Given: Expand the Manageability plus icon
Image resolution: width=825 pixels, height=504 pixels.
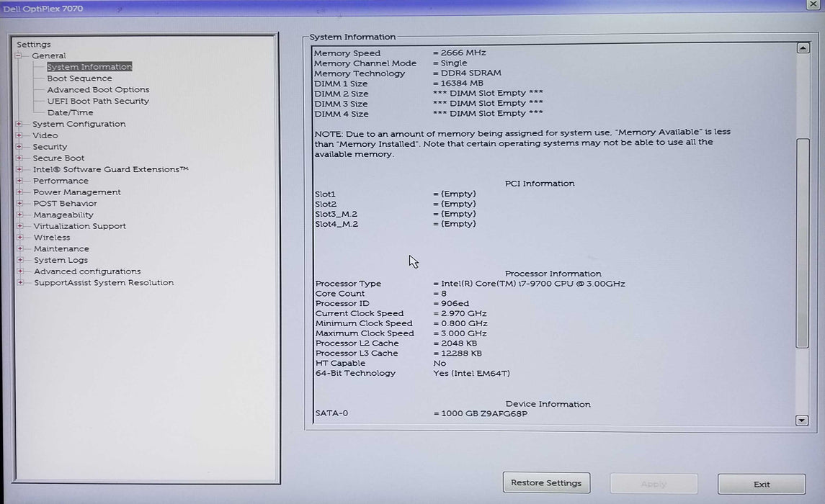Looking at the screenshot, I should (x=20, y=215).
